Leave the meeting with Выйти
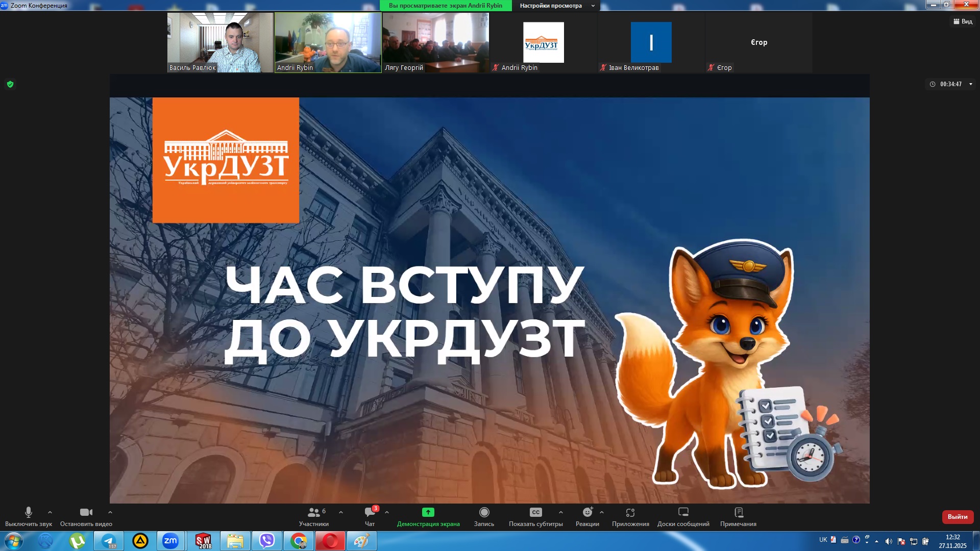 (x=958, y=516)
